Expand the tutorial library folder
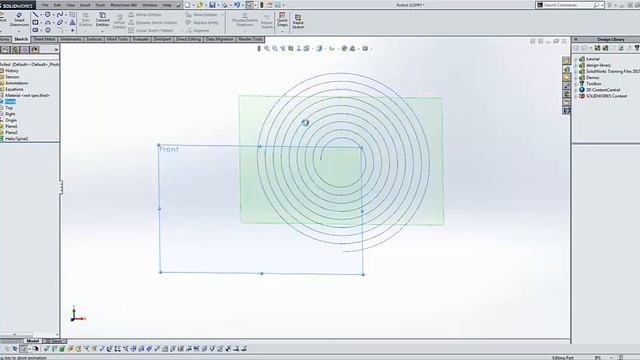 pos(576,59)
